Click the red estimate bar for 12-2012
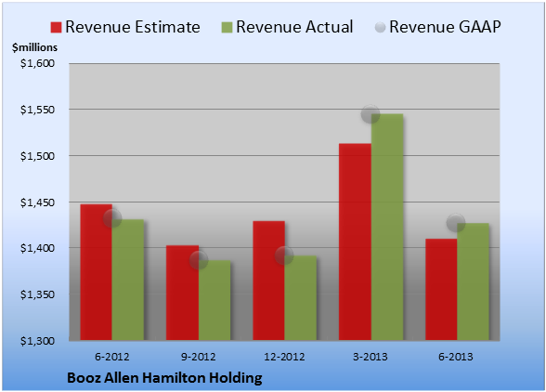This screenshot has height=392, width=546. pos(269,281)
